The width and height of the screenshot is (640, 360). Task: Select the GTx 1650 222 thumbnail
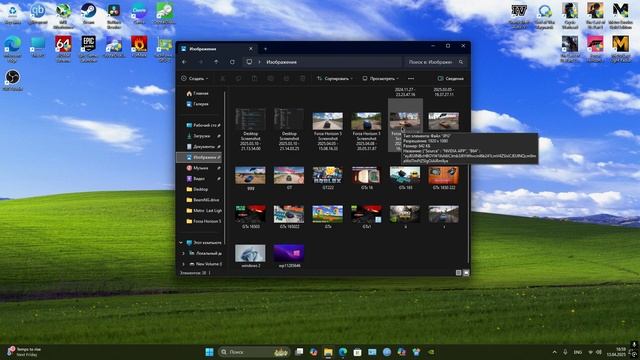[444, 176]
